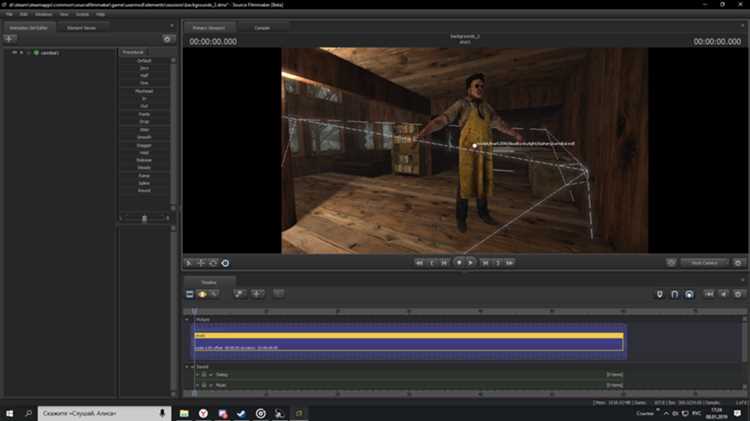This screenshot has height=421, width=750.
Task: Click camera toggle icon left of Work Camera
Action: click(672, 263)
